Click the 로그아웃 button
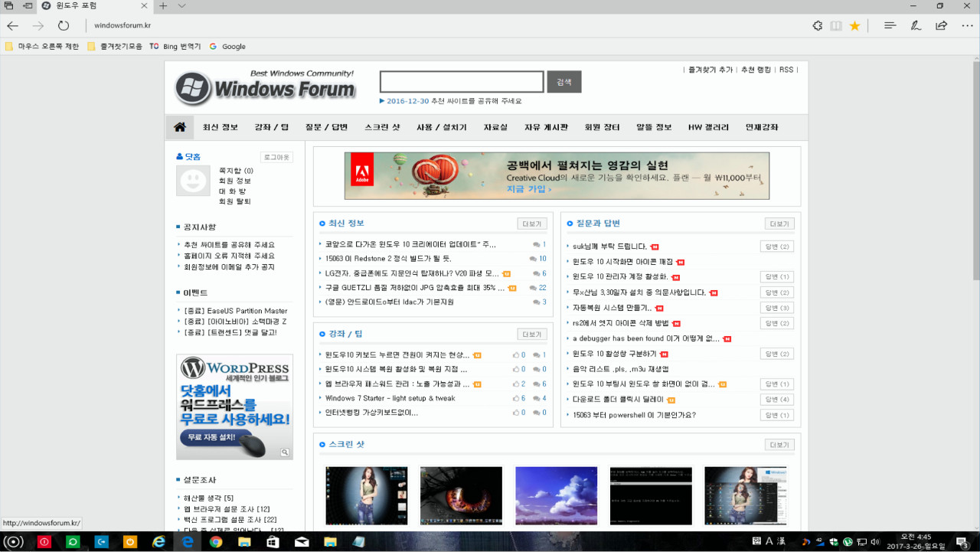 point(276,157)
